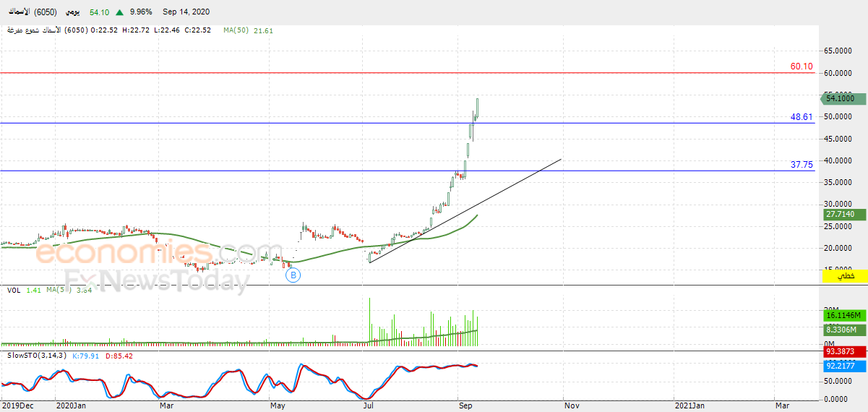Click the Nov time axis label
This screenshot has width=868, height=412.
coord(572,406)
